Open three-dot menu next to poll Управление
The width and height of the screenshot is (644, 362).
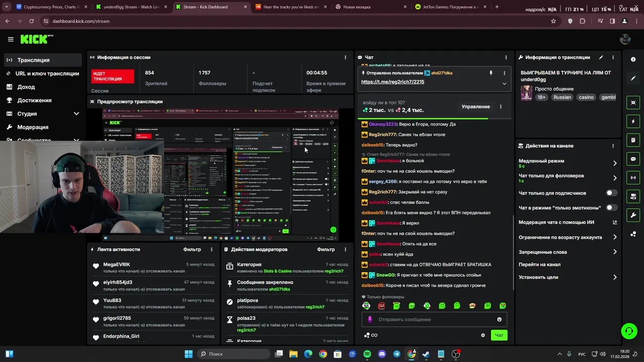pos(501,107)
